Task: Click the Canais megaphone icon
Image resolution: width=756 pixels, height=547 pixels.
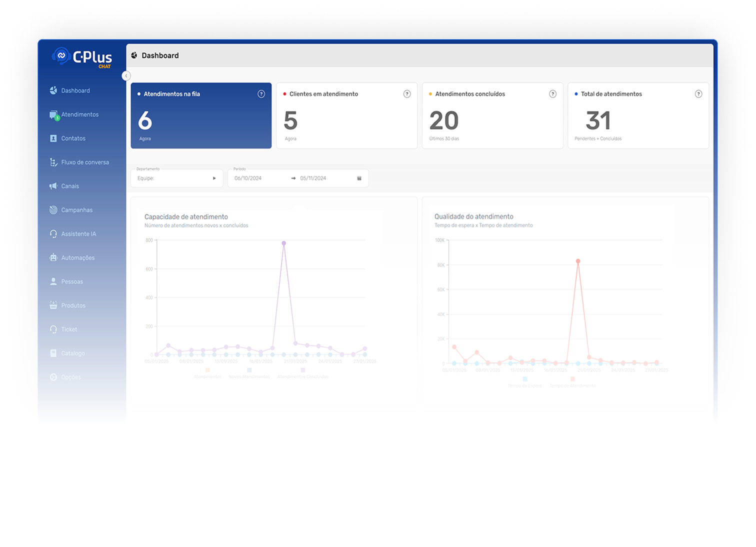Action: click(x=53, y=186)
